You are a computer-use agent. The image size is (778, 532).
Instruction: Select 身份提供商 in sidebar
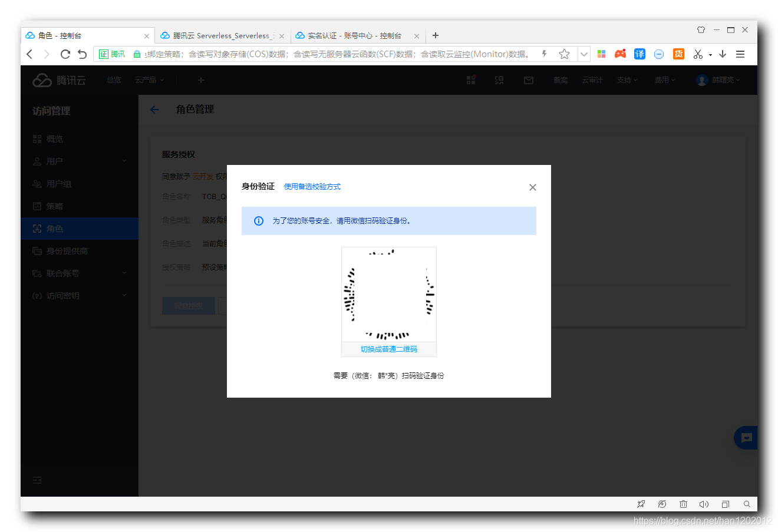pos(80,251)
